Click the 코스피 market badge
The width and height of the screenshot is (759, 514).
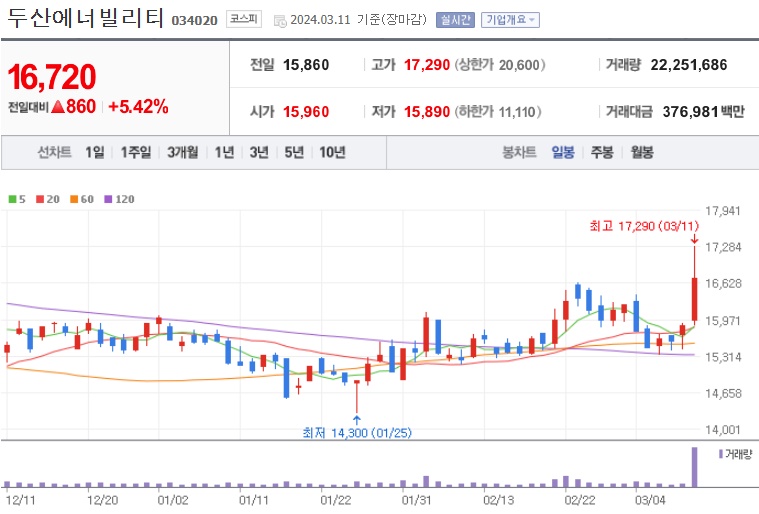pos(244,19)
